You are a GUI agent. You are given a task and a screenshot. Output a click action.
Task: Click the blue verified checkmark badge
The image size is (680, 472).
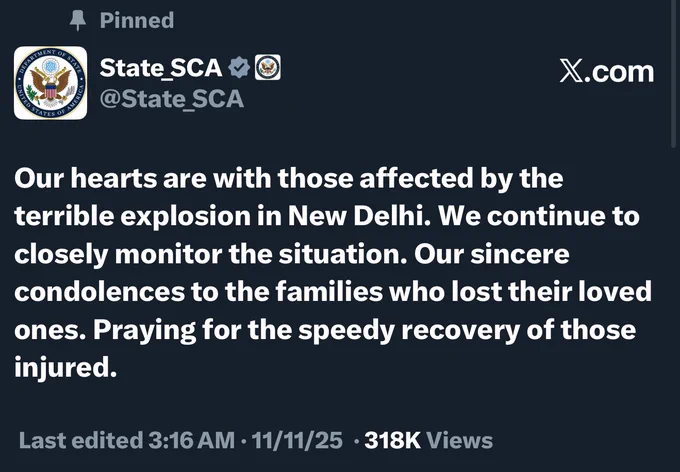pos(239,68)
